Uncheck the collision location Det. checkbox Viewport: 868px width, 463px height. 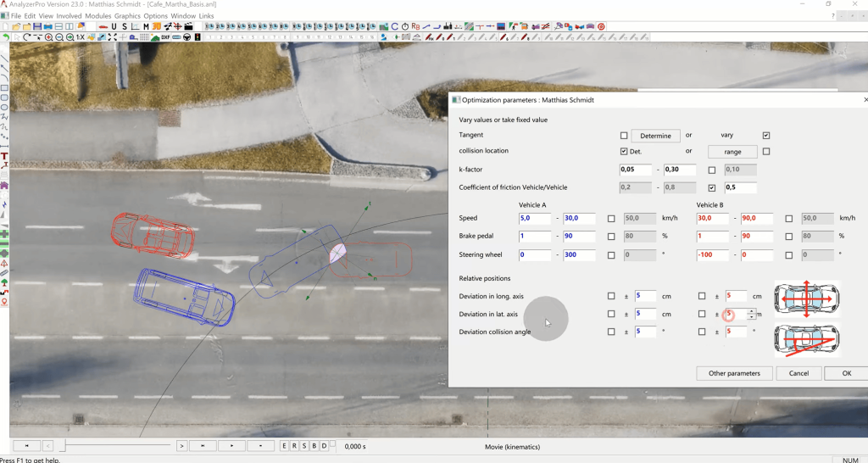pos(624,152)
